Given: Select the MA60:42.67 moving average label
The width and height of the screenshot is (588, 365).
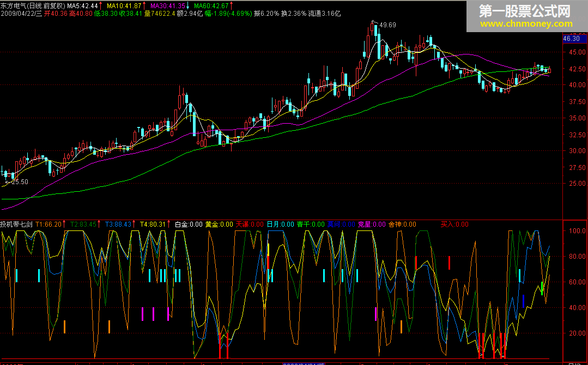Looking at the screenshot, I should 211,5.
